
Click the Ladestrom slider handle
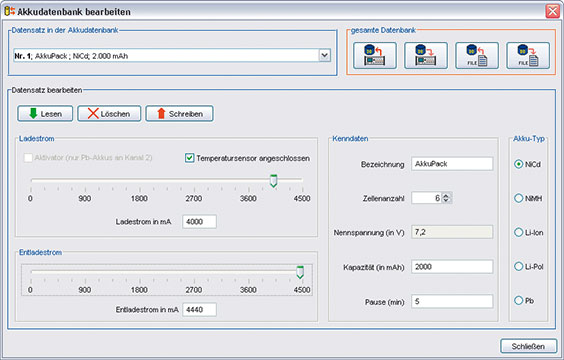[273, 181]
